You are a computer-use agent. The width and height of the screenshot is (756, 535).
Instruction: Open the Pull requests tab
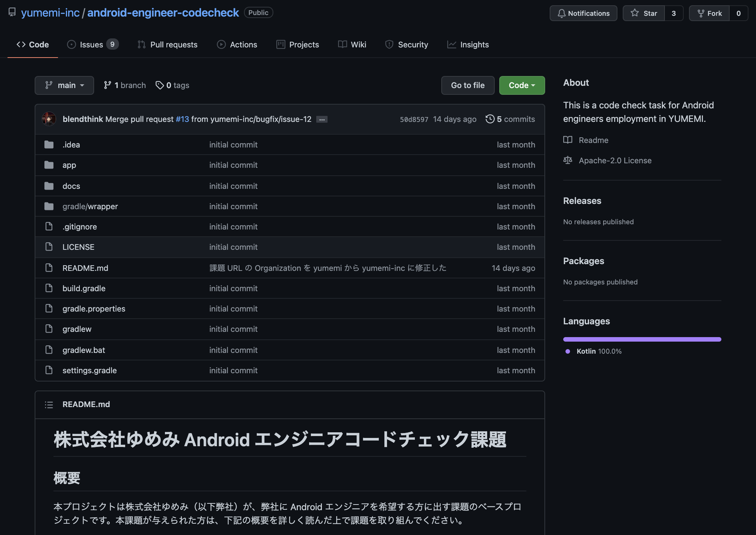(x=167, y=44)
